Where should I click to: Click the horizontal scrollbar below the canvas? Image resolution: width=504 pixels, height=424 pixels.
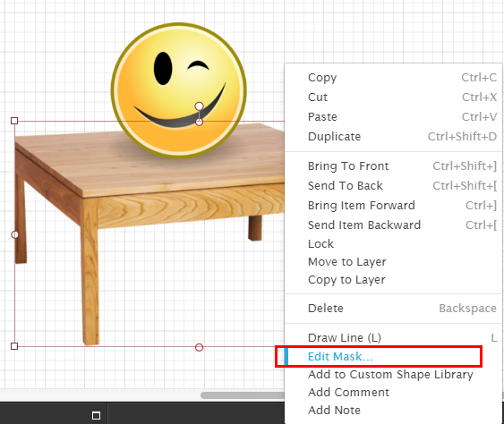pos(243,395)
